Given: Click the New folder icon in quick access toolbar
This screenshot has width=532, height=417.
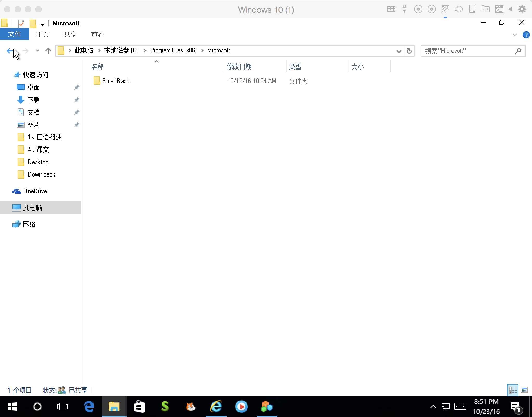Looking at the screenshot, I should click(x=33, y=24).
